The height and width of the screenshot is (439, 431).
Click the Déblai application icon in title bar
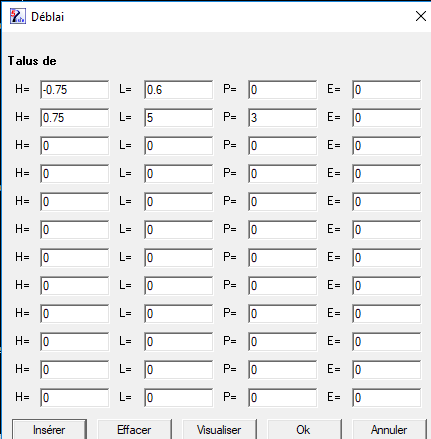point(18,16)
